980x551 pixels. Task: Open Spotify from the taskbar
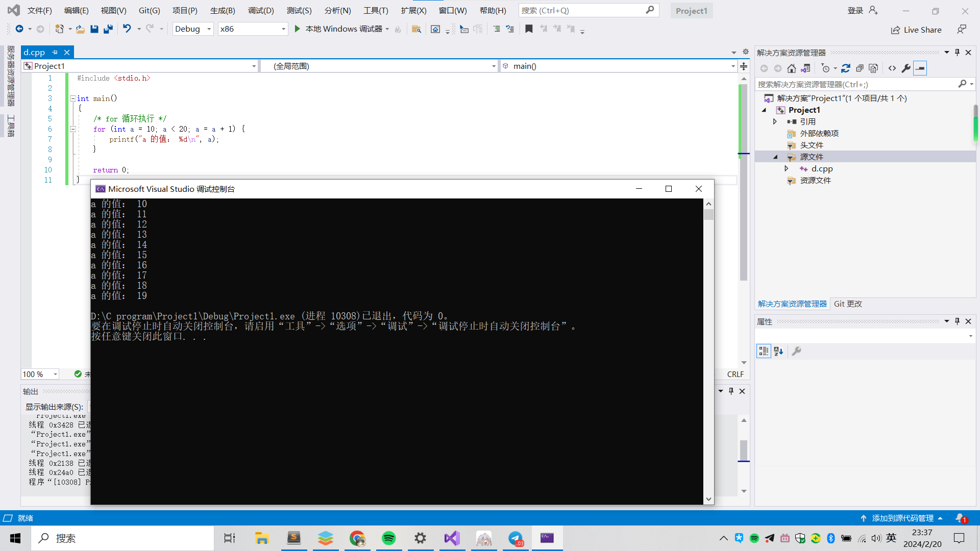388,538
